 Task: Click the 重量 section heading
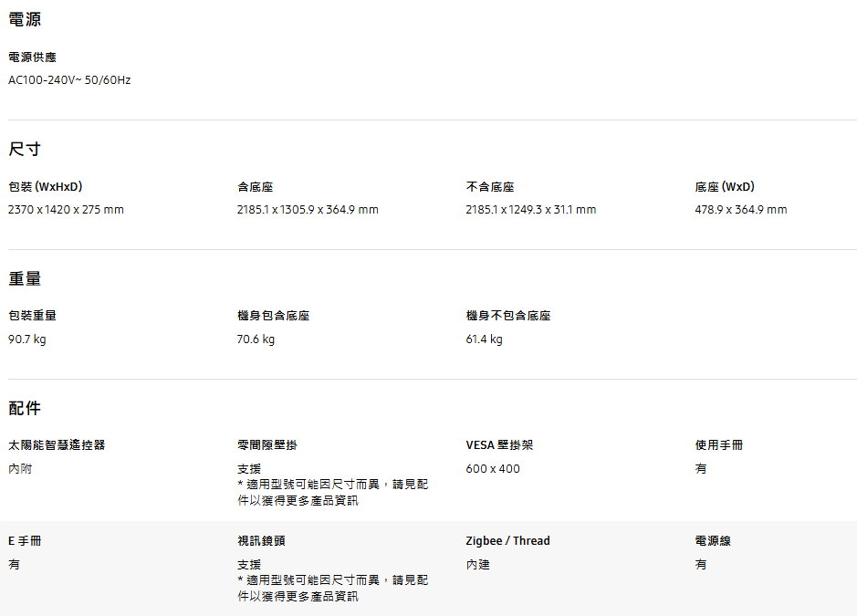[25, 278]
